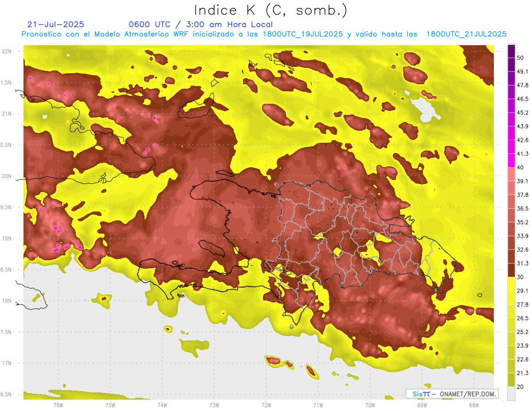Click the dark purple colorbar segment at 50

[x=511, y=51]
